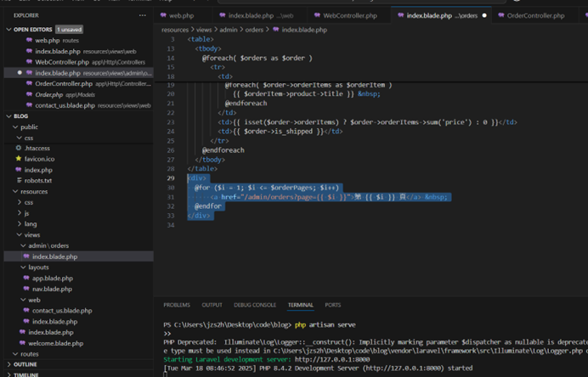
Task: Click the admin breadcrumb segment
Action: point(229,30)
